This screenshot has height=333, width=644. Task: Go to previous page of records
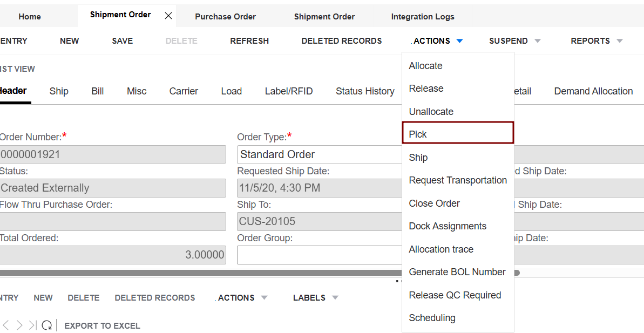coord(6,325)
